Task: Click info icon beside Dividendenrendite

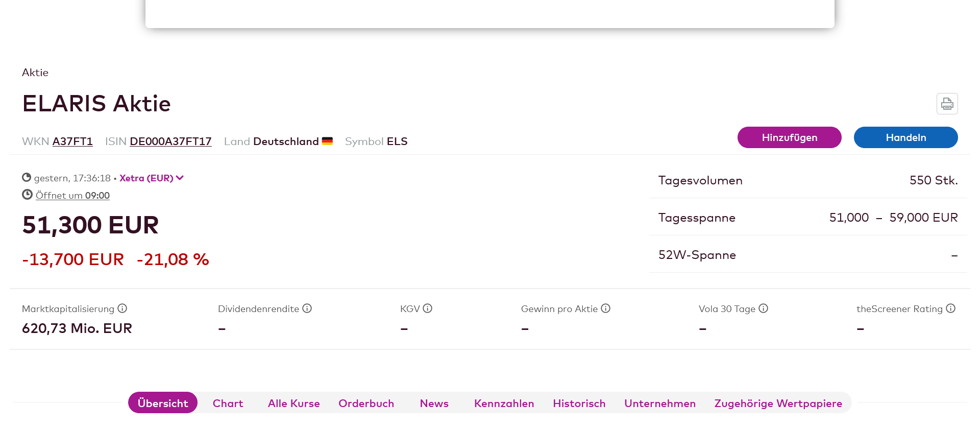Action: 307,308
